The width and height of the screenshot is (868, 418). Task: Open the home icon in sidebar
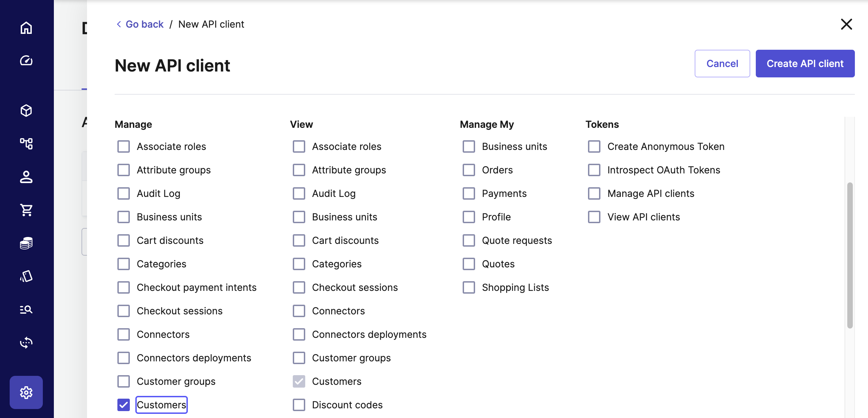point(26,28)
